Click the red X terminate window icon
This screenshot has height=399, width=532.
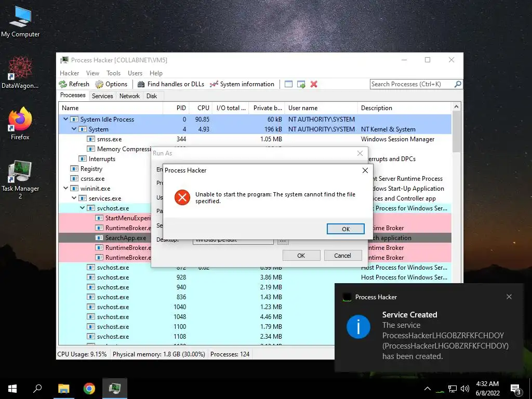[x=314, y=84]
